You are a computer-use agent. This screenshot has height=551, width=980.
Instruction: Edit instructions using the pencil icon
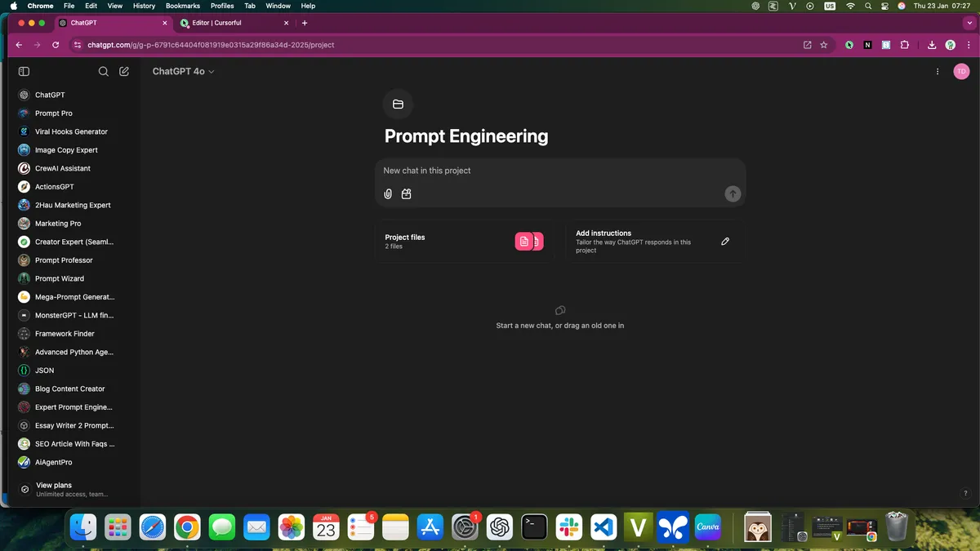coord(724,241)
